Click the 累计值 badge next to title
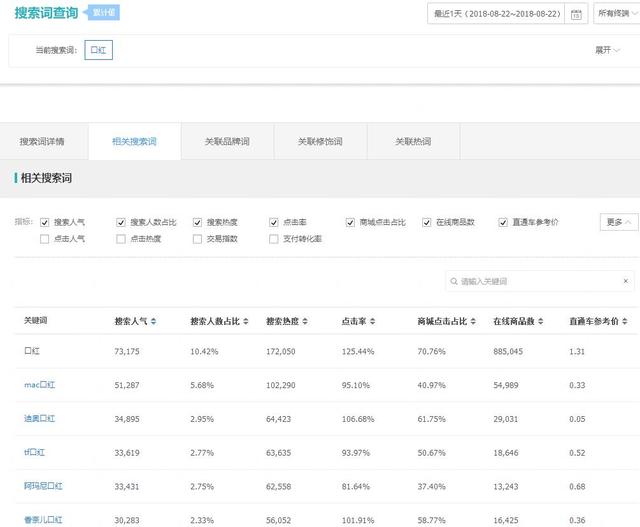The height and width of the screenshot is (527, 640). click(102, 13)
